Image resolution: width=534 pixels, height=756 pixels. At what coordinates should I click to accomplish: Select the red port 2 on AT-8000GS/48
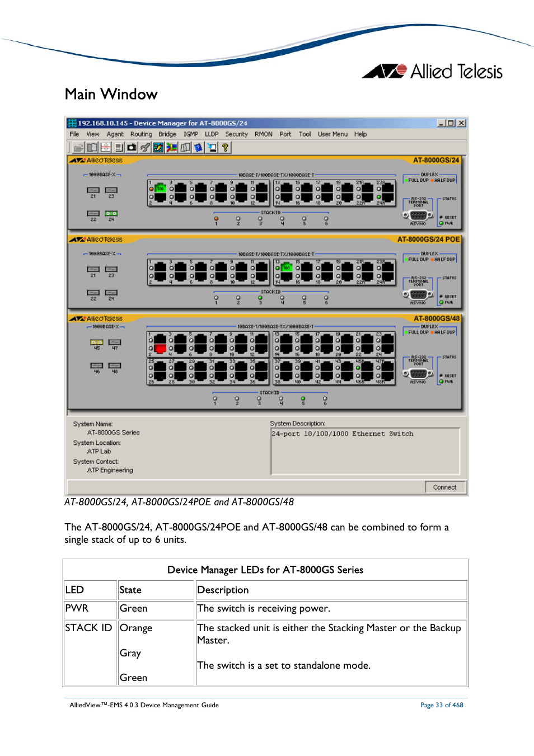tap(161, 349)
